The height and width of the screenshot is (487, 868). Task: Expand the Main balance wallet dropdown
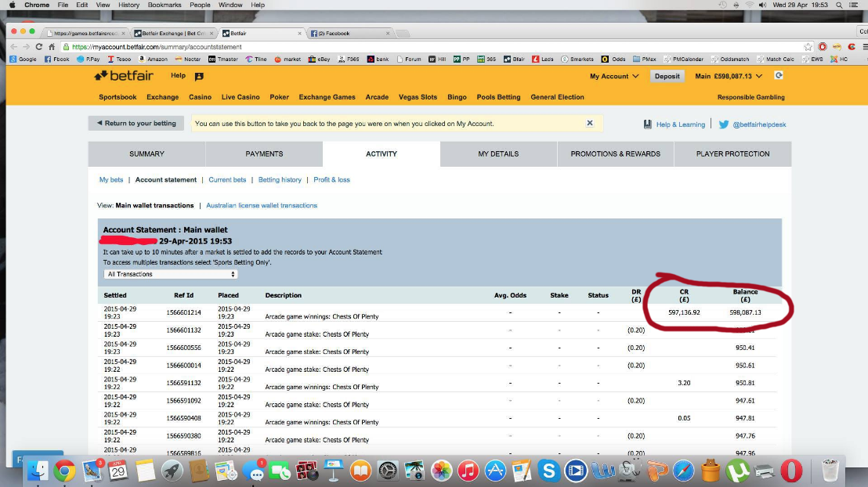pos(729,77)
